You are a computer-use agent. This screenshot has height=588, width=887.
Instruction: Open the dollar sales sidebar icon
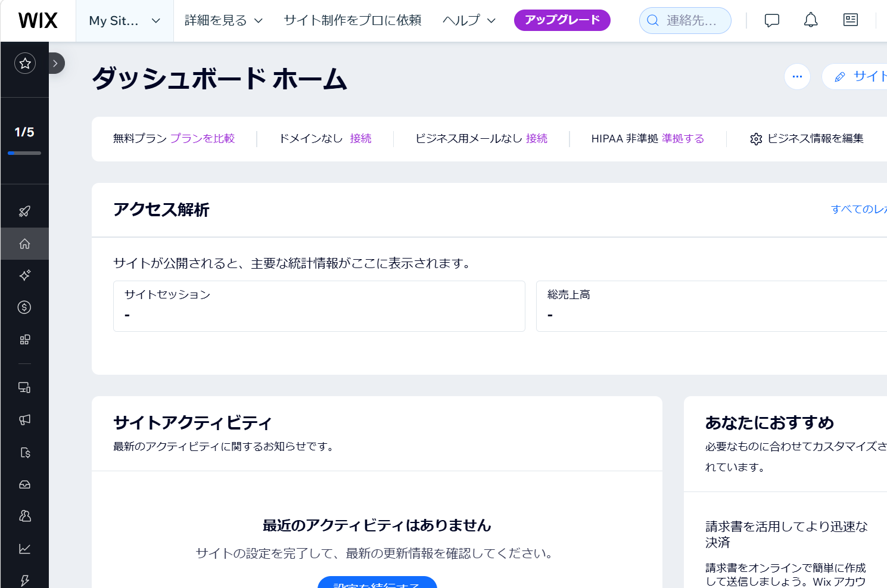tap(24, 307)
